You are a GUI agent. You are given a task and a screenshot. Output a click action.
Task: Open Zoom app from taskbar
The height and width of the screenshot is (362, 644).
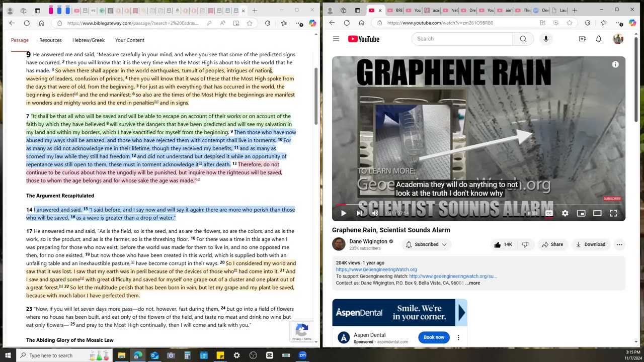(x=303, y=355)
